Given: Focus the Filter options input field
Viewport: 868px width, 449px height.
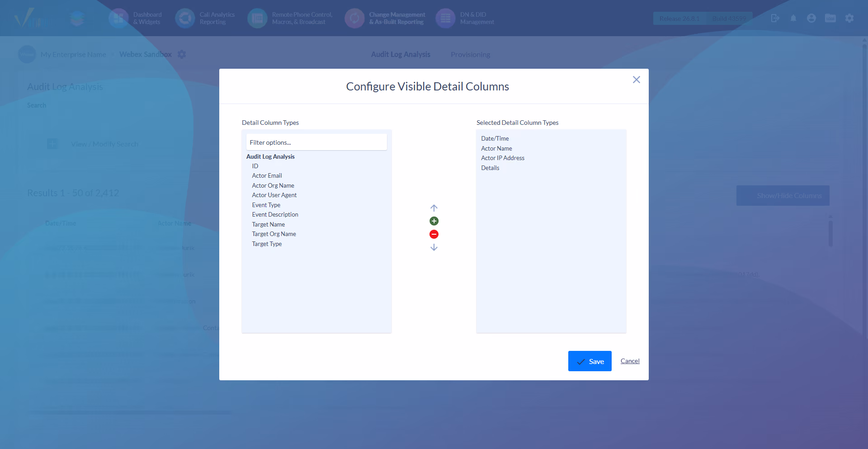Looking at the screenshot, I should click(316, 142).
